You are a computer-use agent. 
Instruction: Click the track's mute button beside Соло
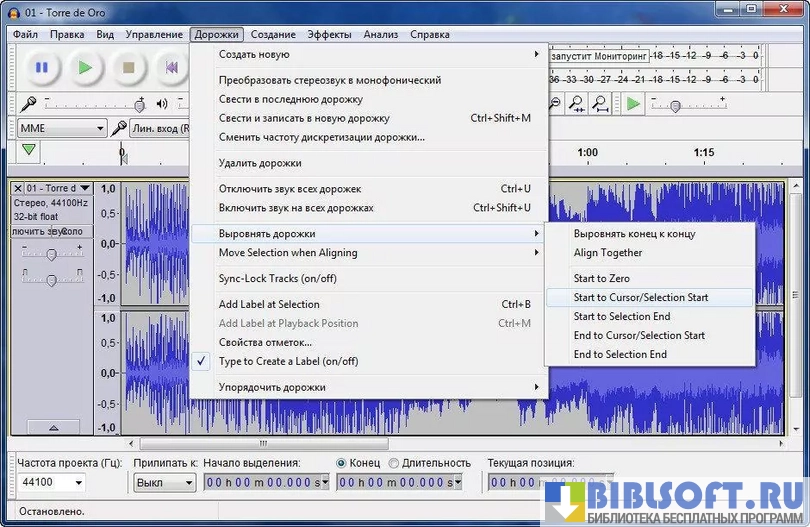(x=34, y=231)
